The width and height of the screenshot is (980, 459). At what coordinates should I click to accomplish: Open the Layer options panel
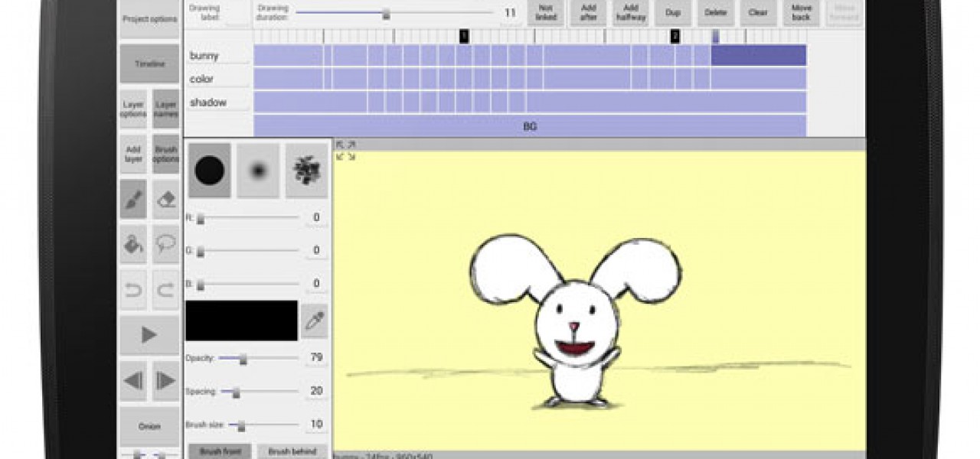133,109
